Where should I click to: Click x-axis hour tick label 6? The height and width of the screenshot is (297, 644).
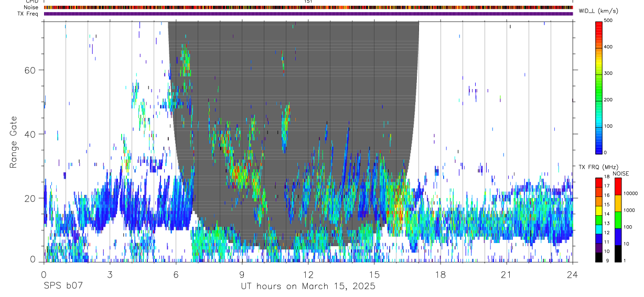(176, 274)
